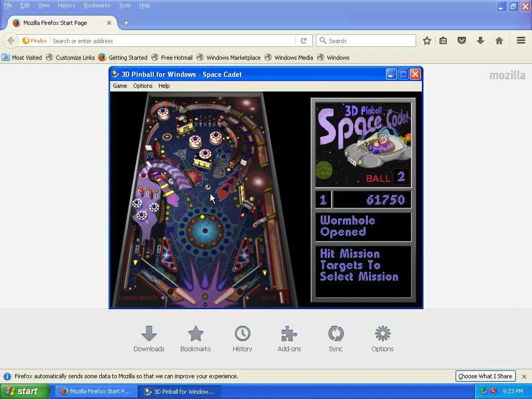Open the pinball Help menu

(164, 86)
